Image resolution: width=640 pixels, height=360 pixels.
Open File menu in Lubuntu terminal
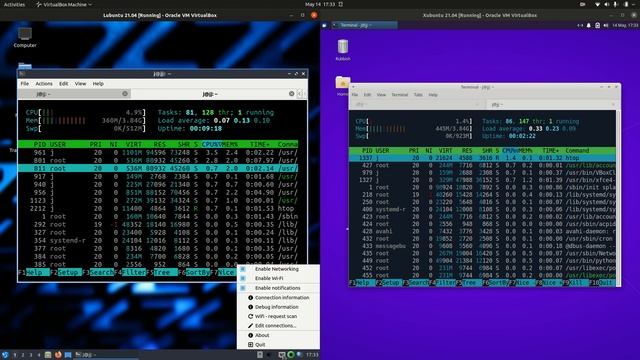tap(25, 84)
